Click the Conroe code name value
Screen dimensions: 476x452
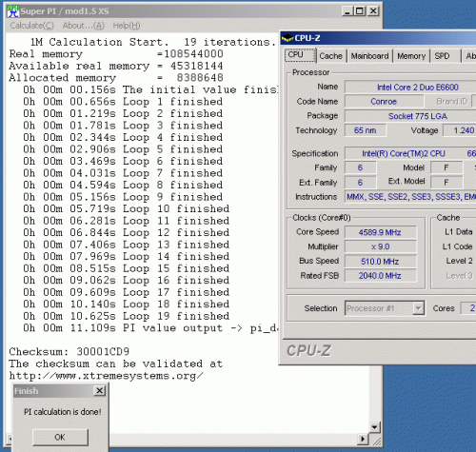[384, 102]
